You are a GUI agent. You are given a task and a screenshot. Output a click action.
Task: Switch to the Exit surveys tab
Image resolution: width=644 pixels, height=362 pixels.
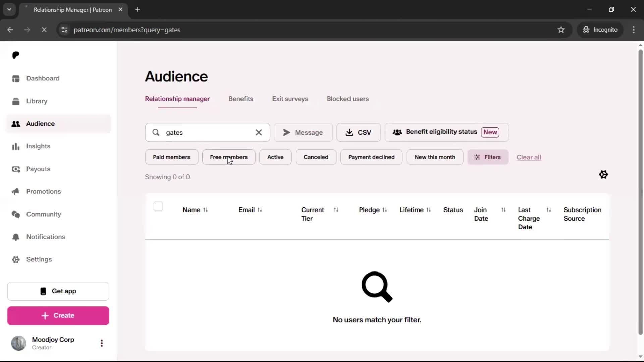click(290, 99)
